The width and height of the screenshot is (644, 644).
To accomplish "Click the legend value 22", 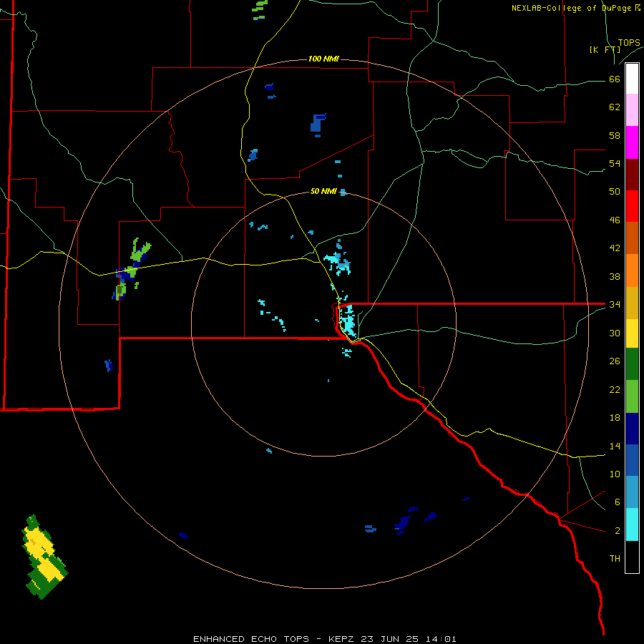I will point(615,389).
